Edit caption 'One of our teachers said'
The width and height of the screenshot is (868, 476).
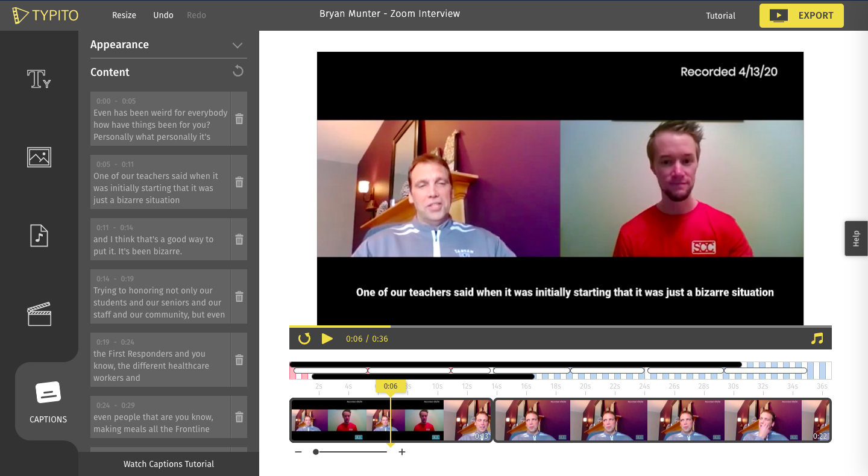160,182
